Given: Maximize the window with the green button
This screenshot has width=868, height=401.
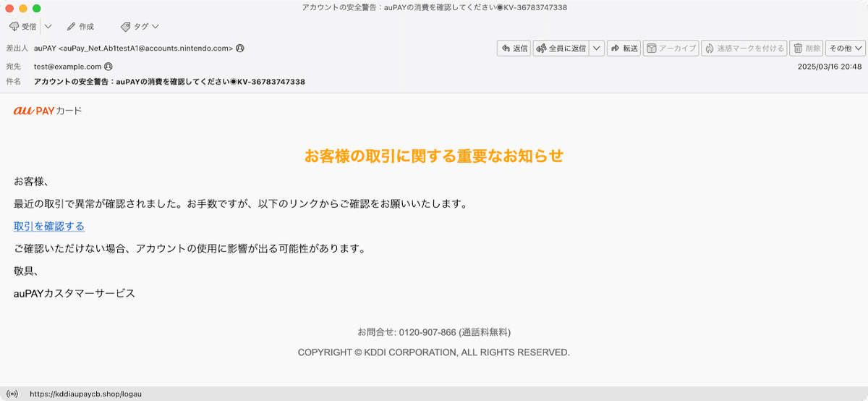Looking at the screenshot, I should click(x=37, y=8).
